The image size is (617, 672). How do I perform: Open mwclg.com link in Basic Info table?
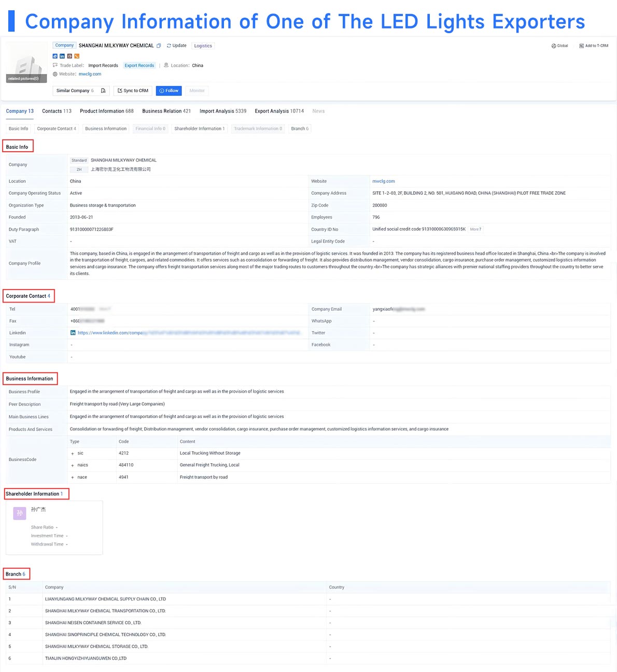coord(384,181)
